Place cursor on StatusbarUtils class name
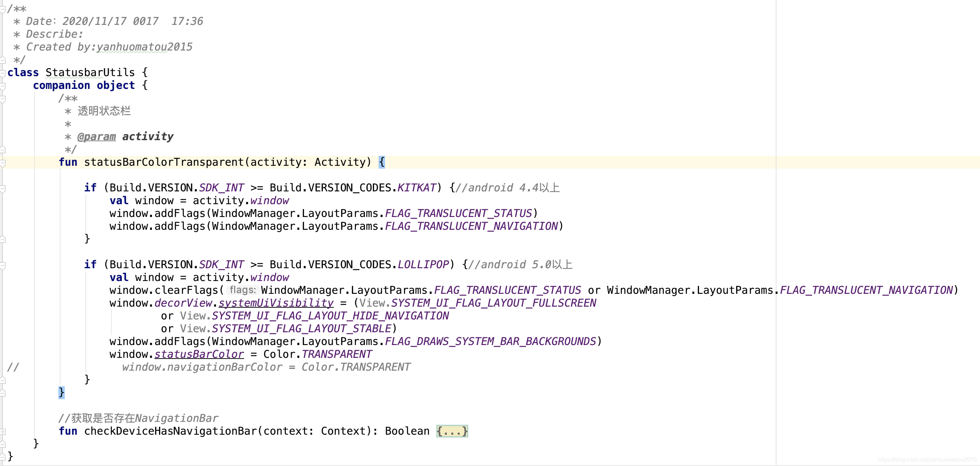 pos(90,73)
